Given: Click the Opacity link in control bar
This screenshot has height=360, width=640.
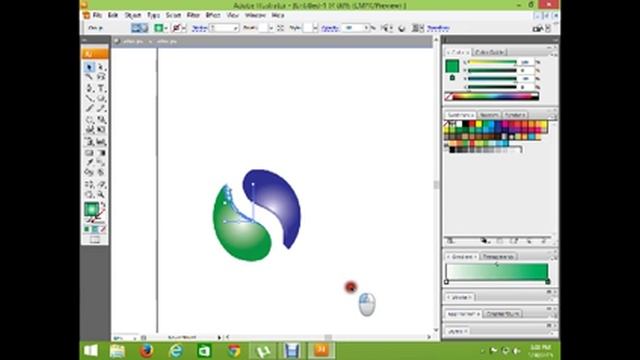Looking at the screenshot, I should [330, 28].
